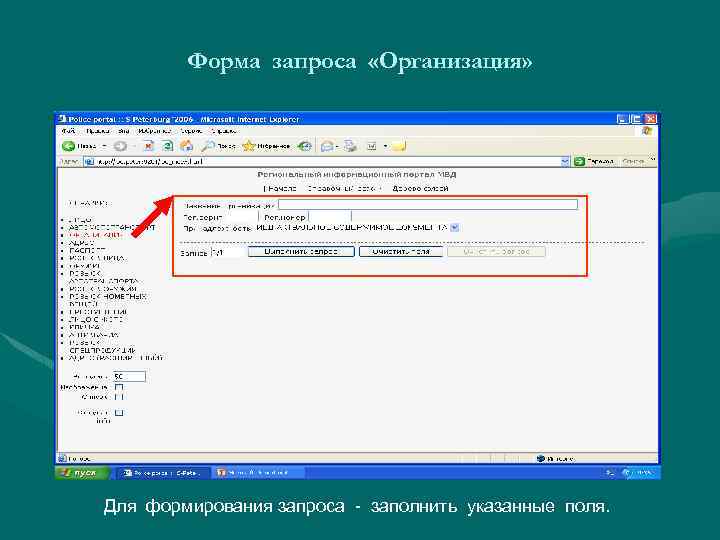Click the History/Media toolbar icon
Viewport: 720px width, 540px height.
pos(304,146)
